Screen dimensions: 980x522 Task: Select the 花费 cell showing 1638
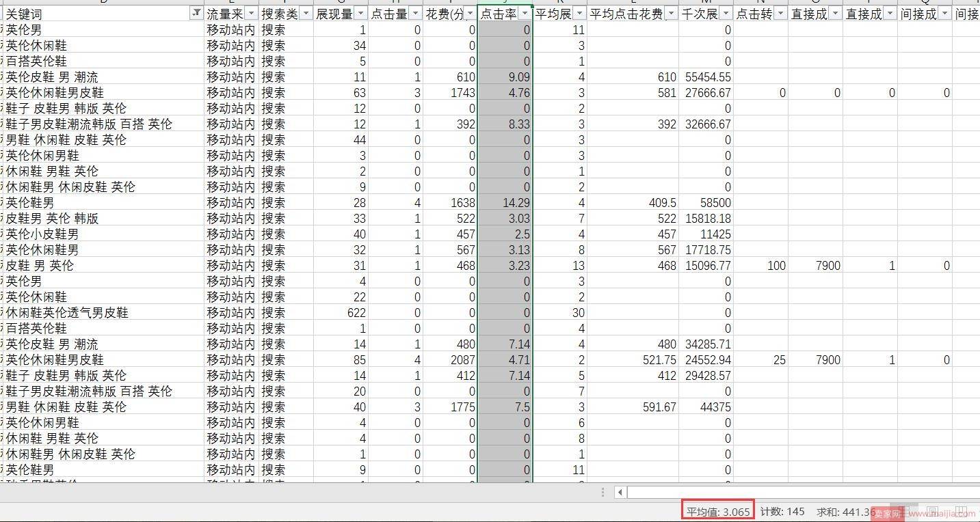(450, 202)
